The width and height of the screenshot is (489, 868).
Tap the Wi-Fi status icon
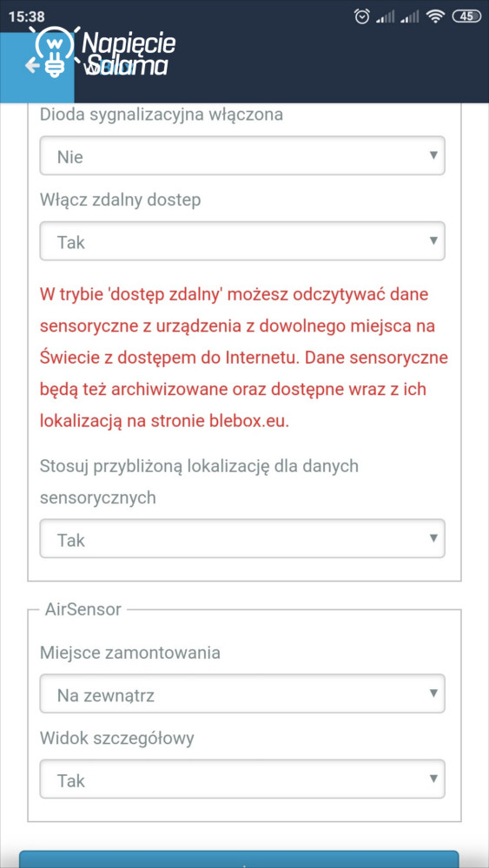(436, 16)
